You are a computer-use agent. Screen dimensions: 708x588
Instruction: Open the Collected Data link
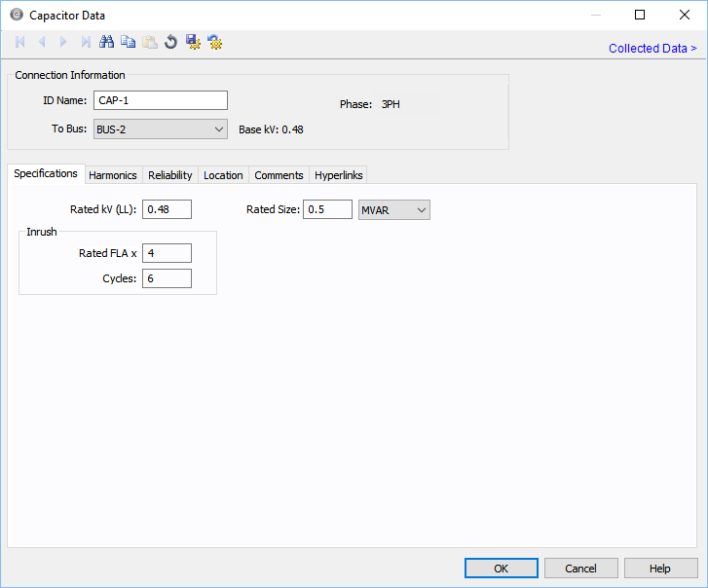pos(652,49)
